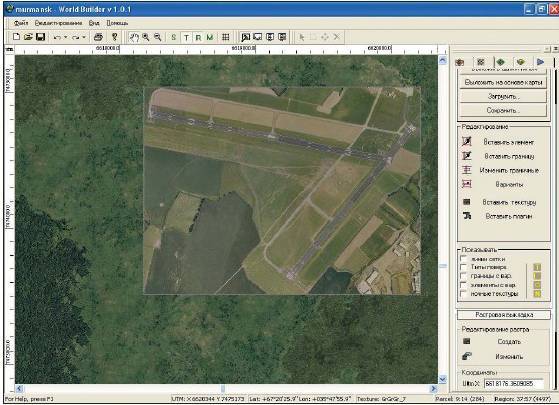Click the print toolbar icon
Viewport: 559px width, 405px height.
point(98,37)
